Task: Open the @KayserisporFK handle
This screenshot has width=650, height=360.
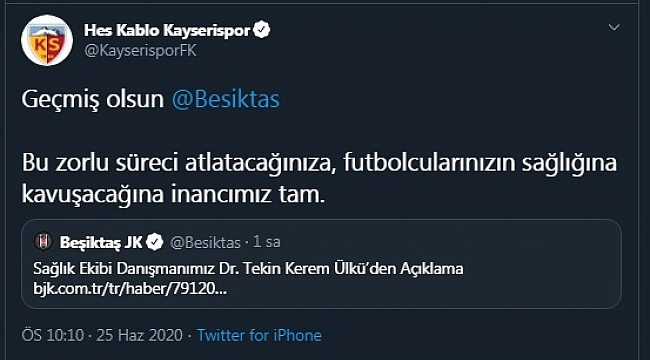Action: (140, 51)
